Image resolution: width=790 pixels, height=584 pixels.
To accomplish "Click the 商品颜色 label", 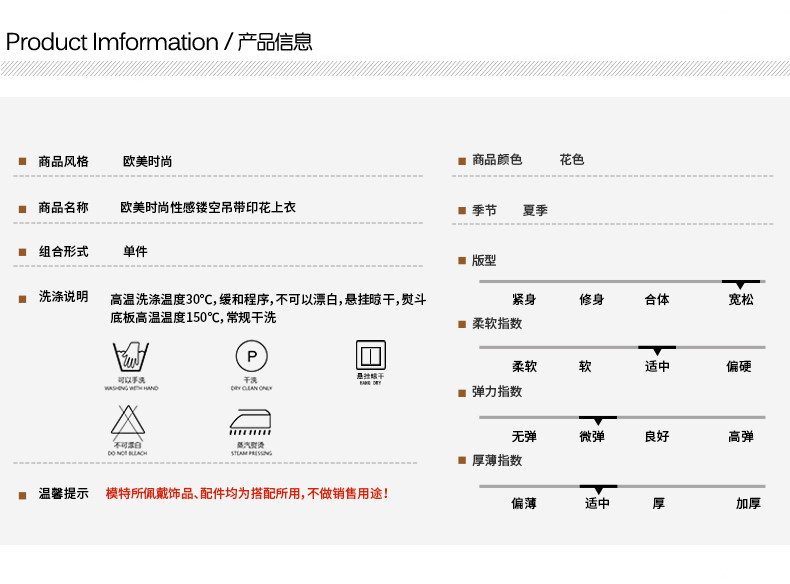I will (x=497, y=160).
